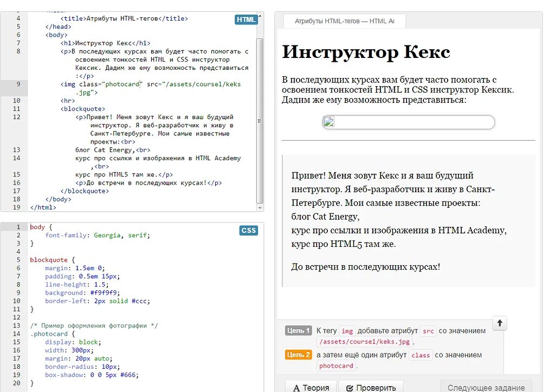Select the 'Атрибуты HTML-тегов' preview tab
This screenshot has width=555, height=392.
tap(344, 21)
